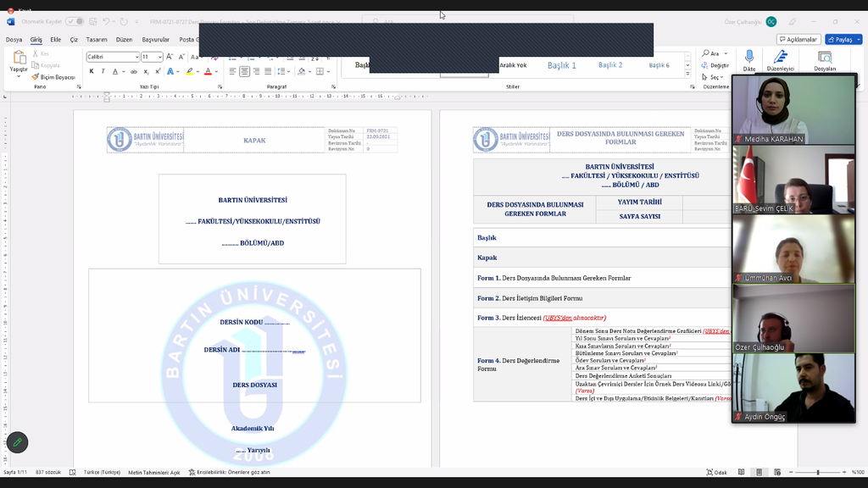Switch to Odak focus mode
Screen dimensions: 868x488
point(716,473)
